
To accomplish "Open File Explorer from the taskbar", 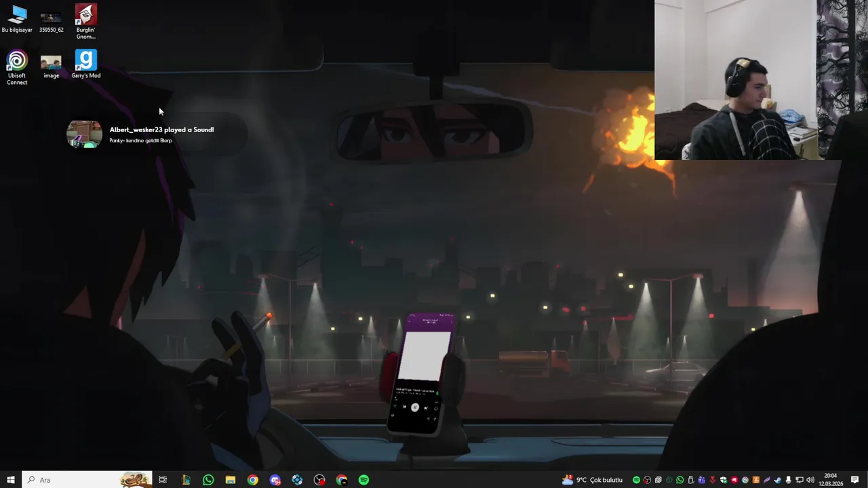I will click(x=231, y=480).
